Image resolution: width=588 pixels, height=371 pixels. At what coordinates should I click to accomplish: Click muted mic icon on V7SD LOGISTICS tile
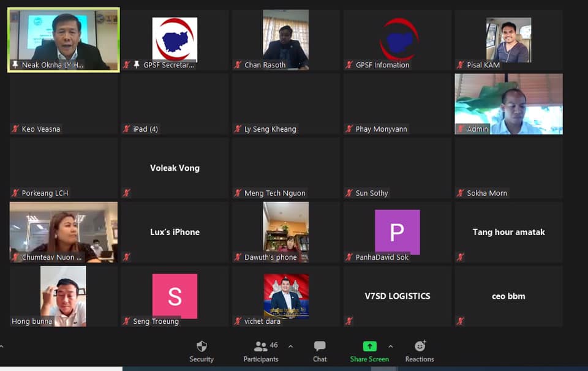click(x=349, y=321)
